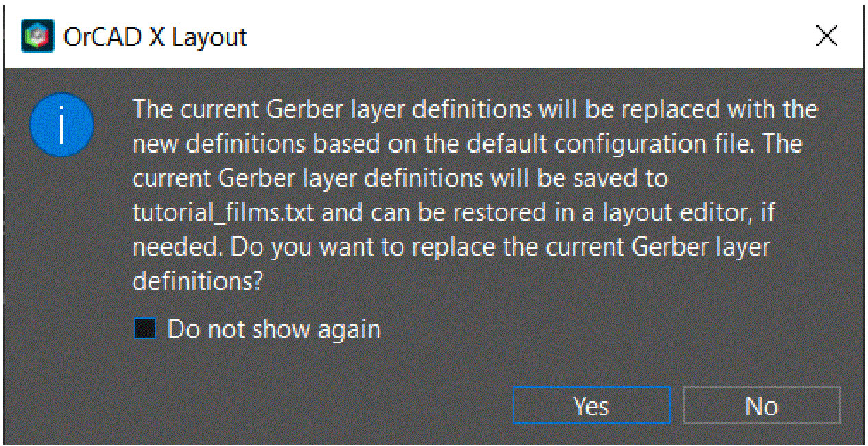Viewport: 868px width, 446px height.
Task: Click the final word 'definitions?' in message
Action: coord(198,282)
